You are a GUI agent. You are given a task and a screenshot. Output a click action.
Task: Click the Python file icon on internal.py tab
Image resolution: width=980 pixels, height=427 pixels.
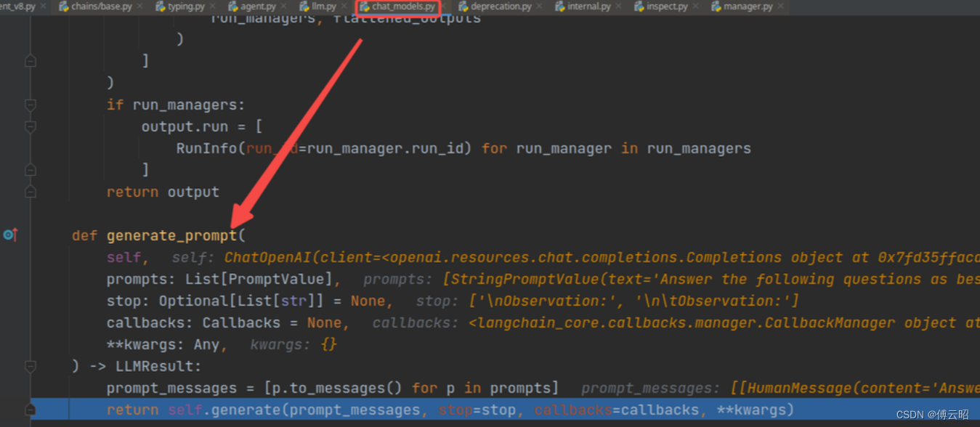click(560, 7)
